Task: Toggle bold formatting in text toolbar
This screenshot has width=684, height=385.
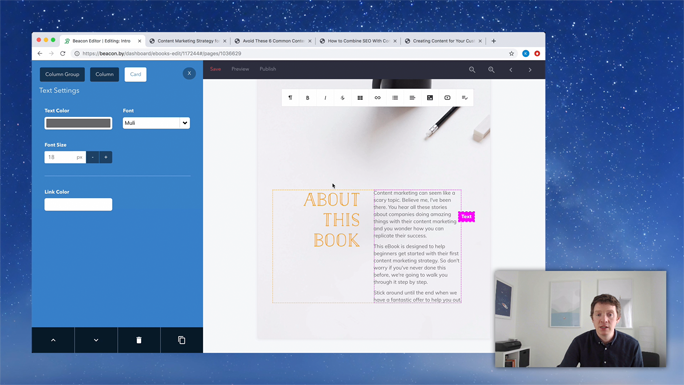Action: pyautogui.click(x=308, y=98)
